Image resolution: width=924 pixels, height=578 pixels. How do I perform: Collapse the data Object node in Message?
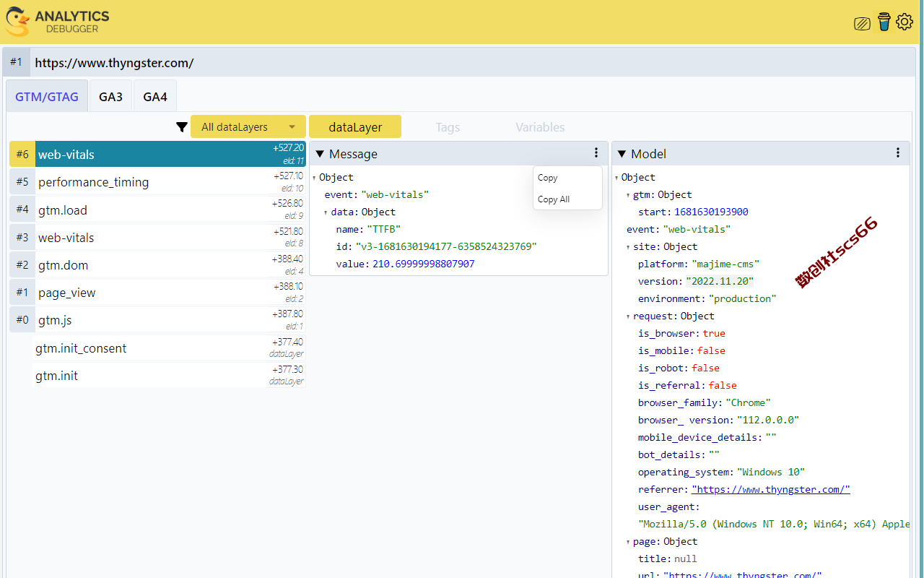pos(326,212)
